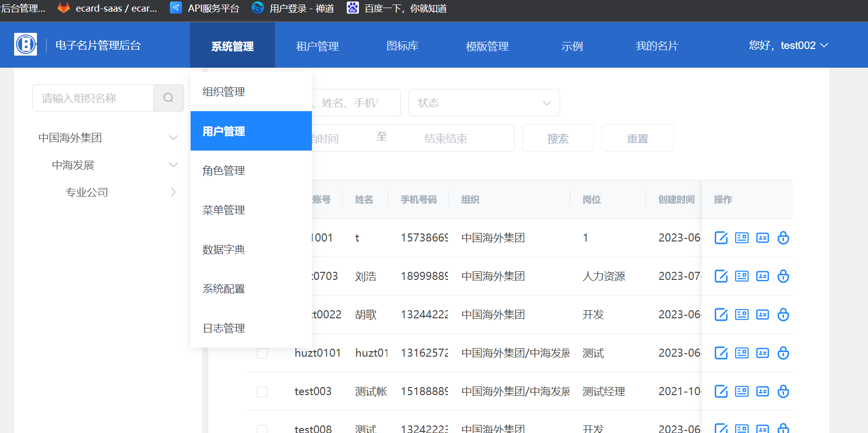Screen dimensions: 868x433
Task: Click the 人力资源 position cell
Action: tap(604, 276)
